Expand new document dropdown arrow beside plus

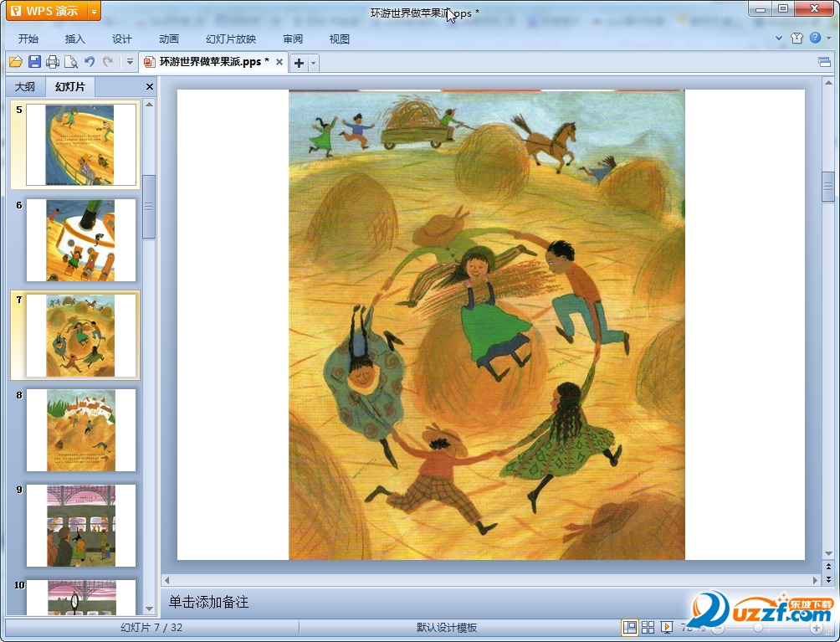pyautogui.click(x=314, y=64)
